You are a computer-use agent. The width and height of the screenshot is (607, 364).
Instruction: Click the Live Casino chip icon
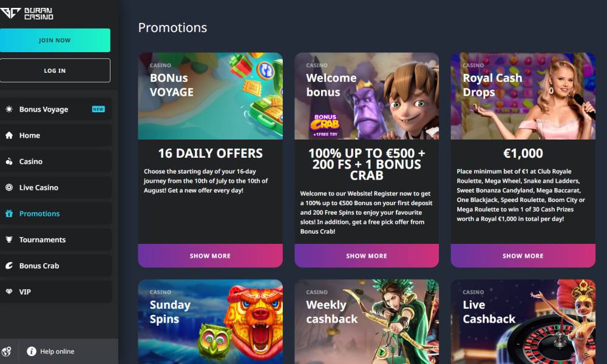9,187
